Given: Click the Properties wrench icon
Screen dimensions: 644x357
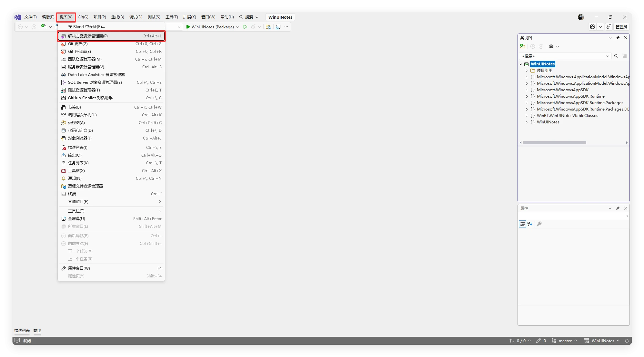Looking at the screenshot, I should coord(539,224).
